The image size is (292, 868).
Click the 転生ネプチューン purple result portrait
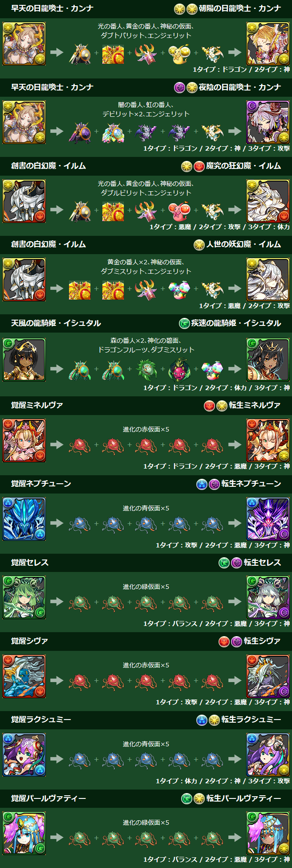(x=268, y=519)
